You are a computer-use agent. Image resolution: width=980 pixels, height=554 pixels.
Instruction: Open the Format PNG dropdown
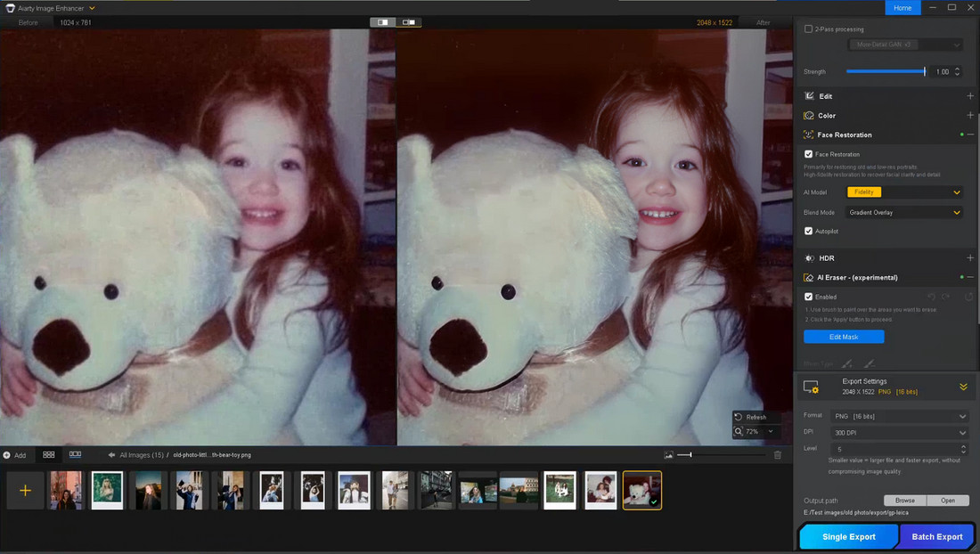tap(900, 416)
